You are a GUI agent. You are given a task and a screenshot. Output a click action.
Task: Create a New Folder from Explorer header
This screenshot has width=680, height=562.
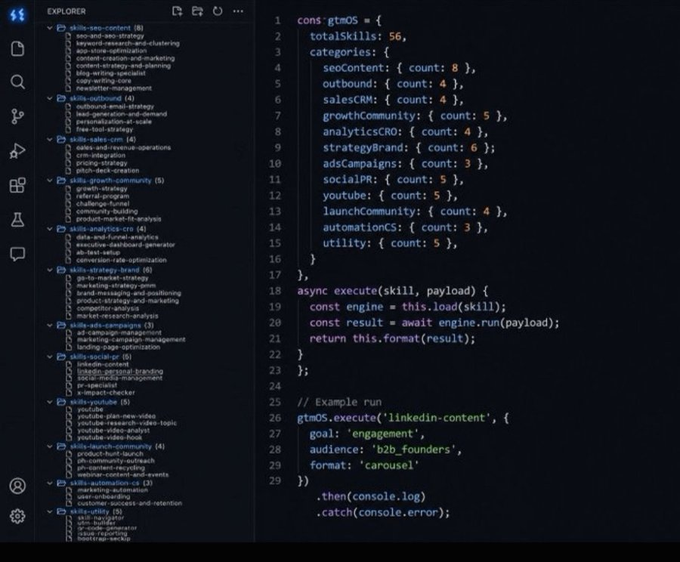197,11
